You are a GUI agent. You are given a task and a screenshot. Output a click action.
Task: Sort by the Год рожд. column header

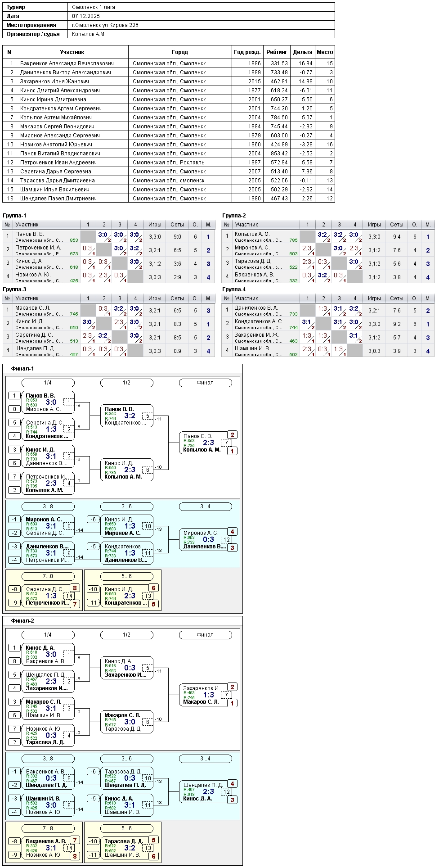coord(247,52)
